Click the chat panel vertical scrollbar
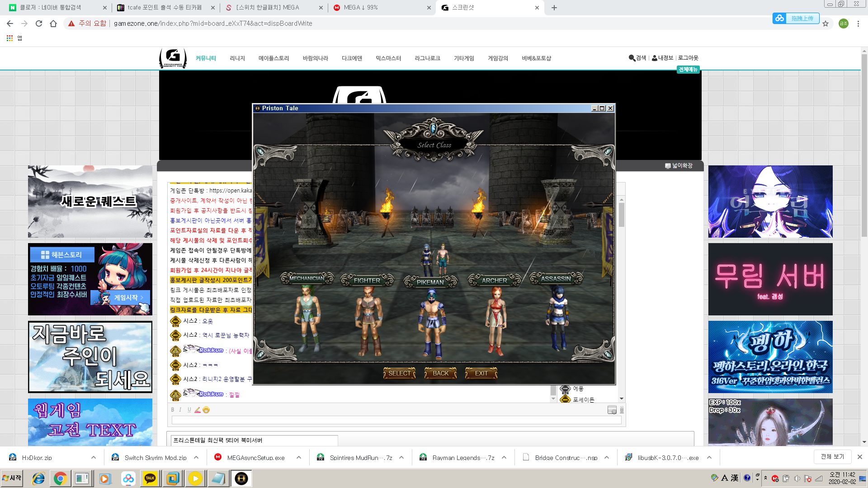Image resolution: width=868 pixels, height=488 pixels. point(622,298)
